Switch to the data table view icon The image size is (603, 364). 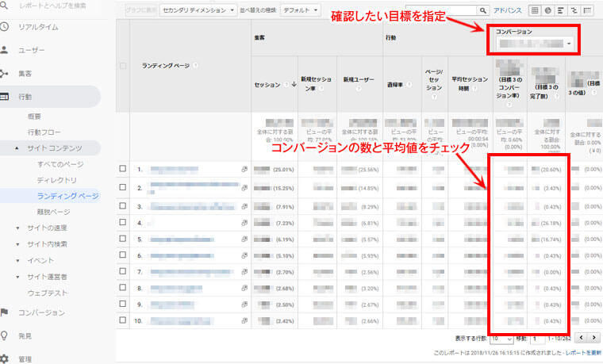pyautogui.click(x=535, y=10)
